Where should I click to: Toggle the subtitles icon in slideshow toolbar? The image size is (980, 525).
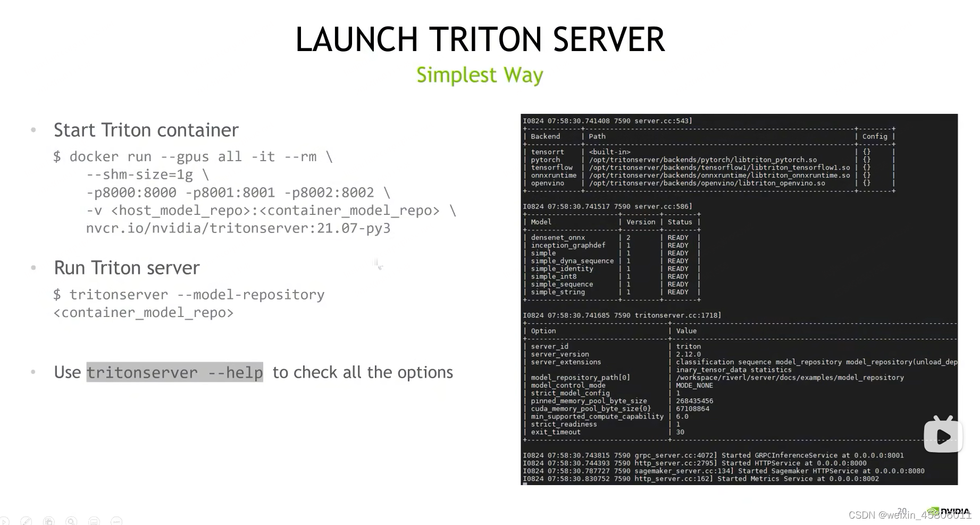94,521
